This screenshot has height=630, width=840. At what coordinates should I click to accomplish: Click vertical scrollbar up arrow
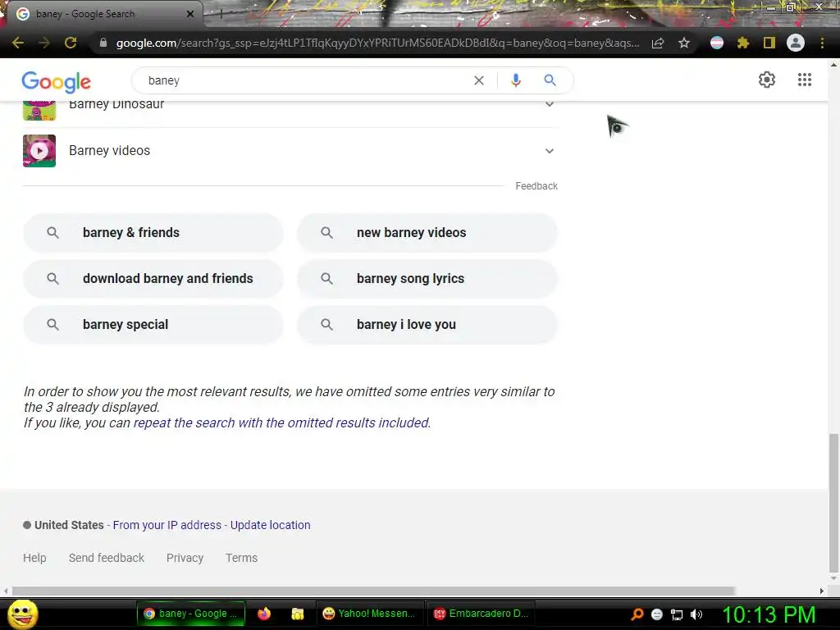click(833, 65)
